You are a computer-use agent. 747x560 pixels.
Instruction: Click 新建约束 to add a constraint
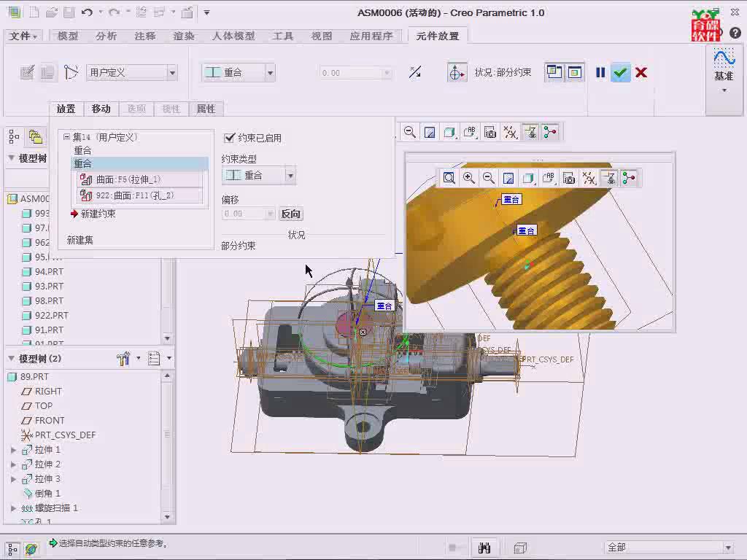(98, 214)
